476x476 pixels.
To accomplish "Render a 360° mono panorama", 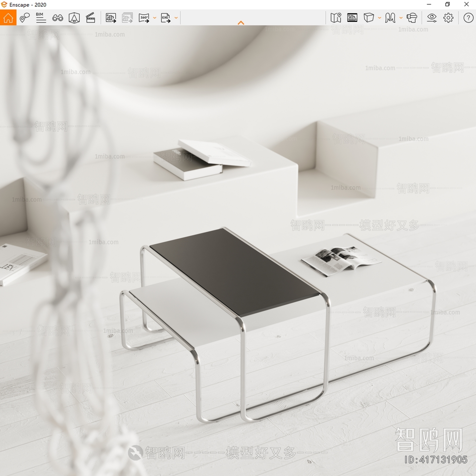I will coord(144,18).
